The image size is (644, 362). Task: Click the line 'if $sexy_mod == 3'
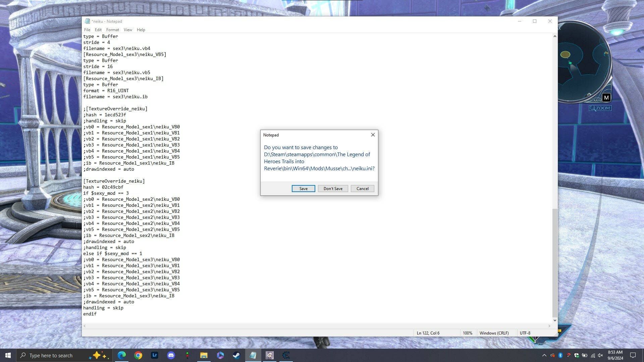pos(106,193)
